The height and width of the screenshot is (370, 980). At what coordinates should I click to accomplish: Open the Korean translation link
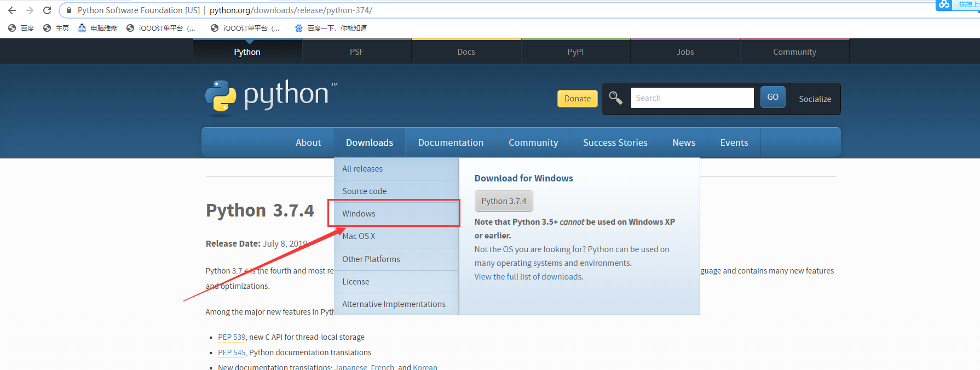(x=425, y=367)
